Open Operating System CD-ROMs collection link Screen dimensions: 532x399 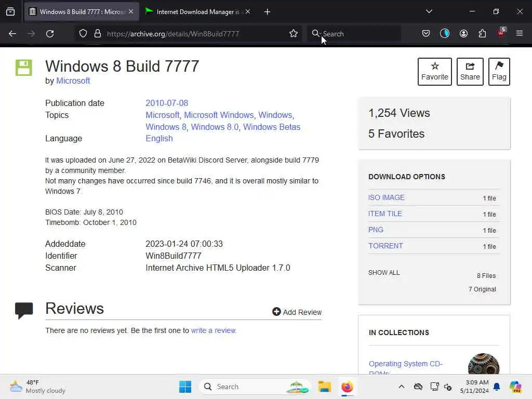coord(406,368)
